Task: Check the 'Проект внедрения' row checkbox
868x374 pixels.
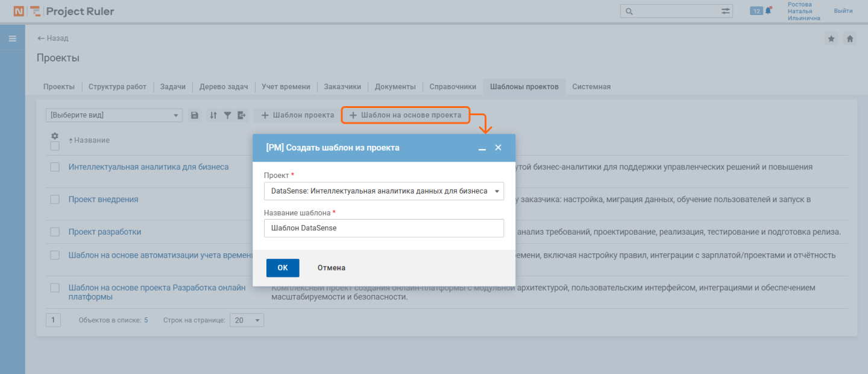Action: [x=55, y=200]
